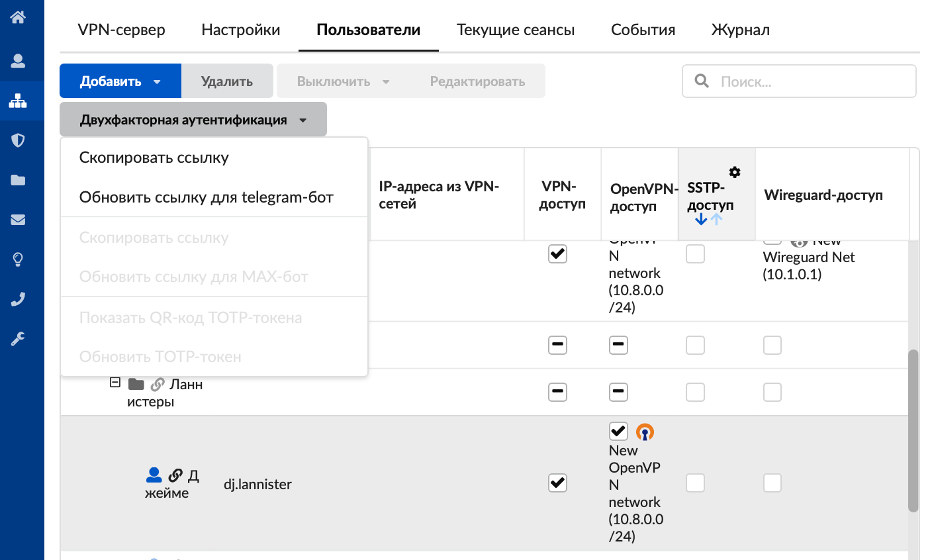Sort SSTP-доступ column descending with down arrow
The height and width of the screenshot is (560, 932).
coord(702,219)
